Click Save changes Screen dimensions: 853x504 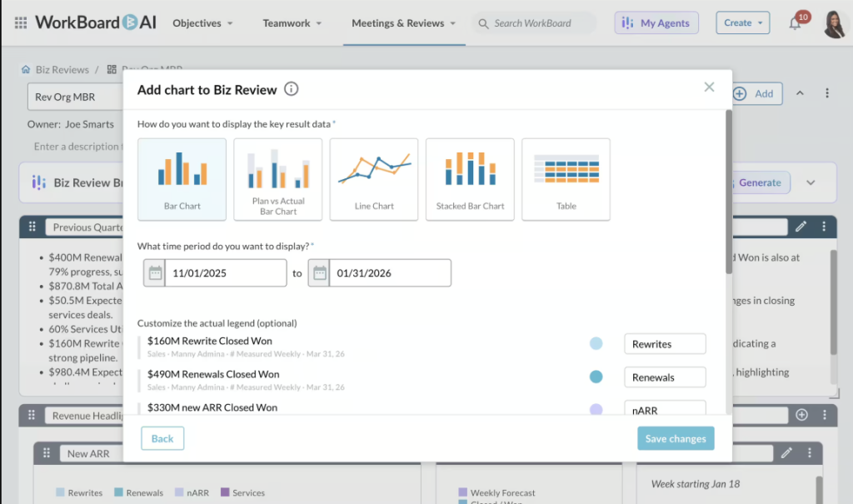pyautogui.click(x=676, y=438)
